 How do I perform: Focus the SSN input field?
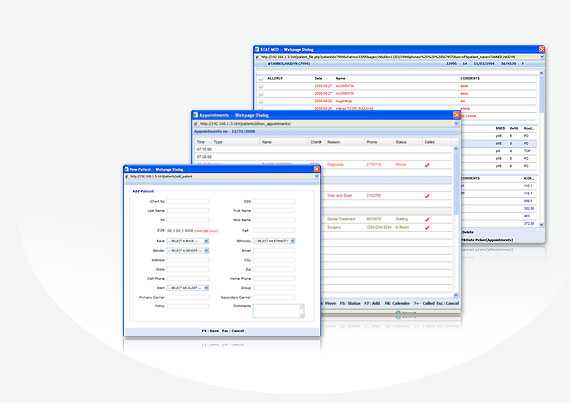[274, 201]
